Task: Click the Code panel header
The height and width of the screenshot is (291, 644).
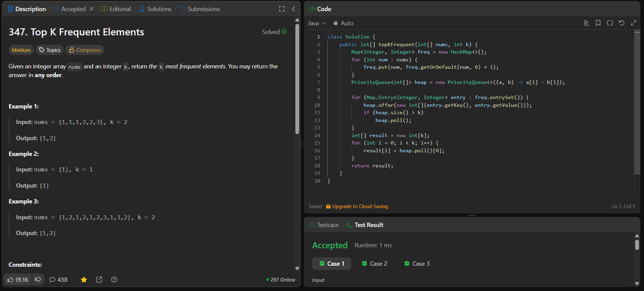Action: pos(320,9)
